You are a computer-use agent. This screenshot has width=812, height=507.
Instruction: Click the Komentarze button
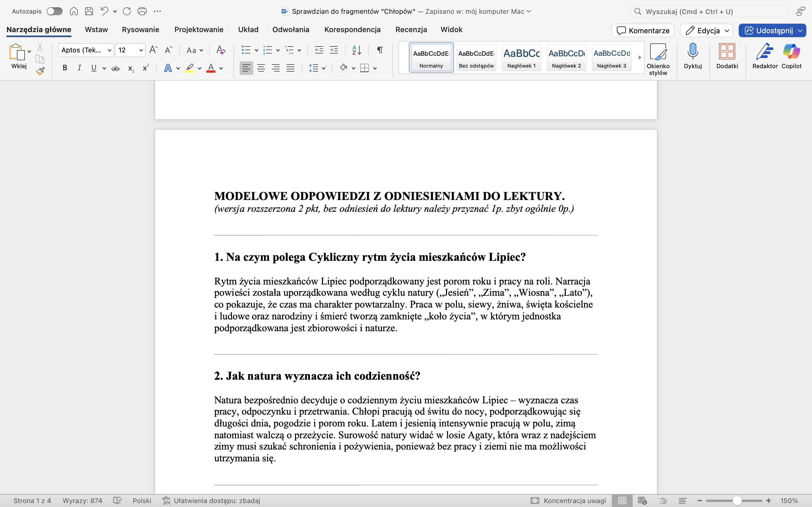[643, 30]
